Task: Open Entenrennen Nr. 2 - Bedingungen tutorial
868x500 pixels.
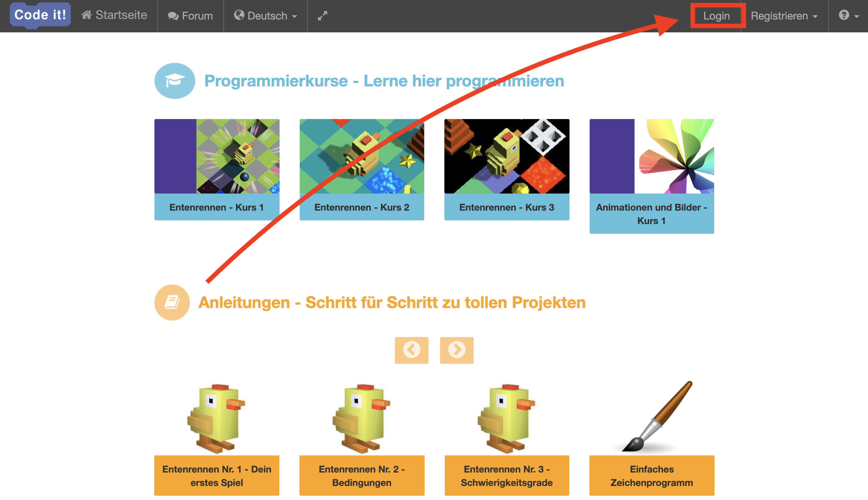Action: click(362, 476)
